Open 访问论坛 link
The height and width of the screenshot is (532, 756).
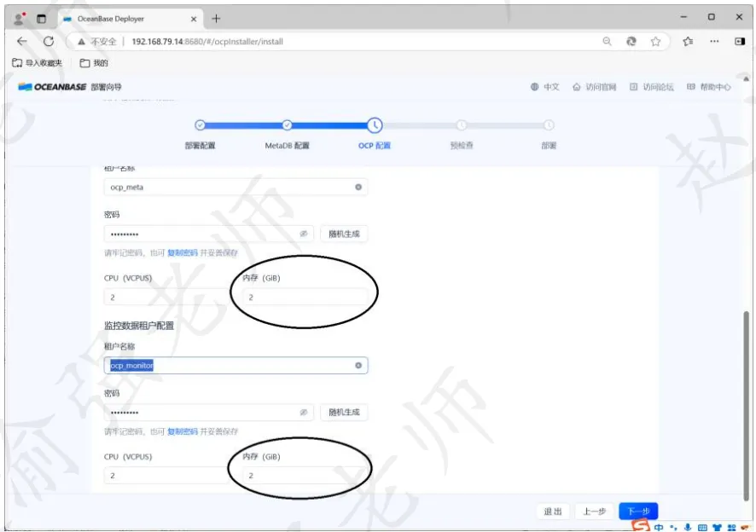click(x=651, y=87)
